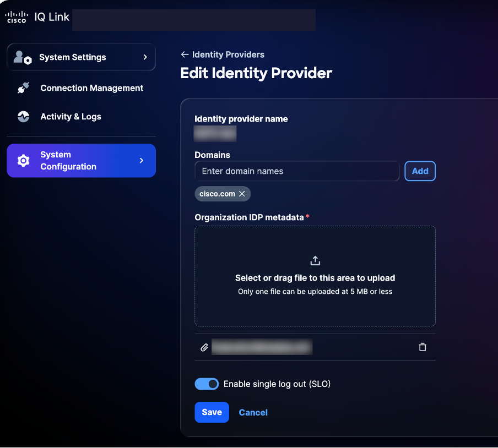Screen dimensions: 498x448
Task: Expand System Settings chevron arrow
Action: (145, 57)
